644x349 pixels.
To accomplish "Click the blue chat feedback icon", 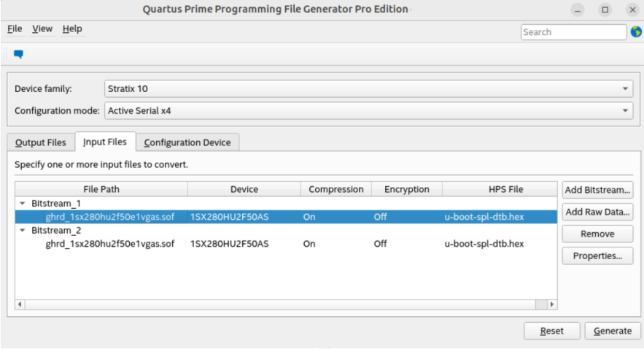I will click(x=19, y=54).
